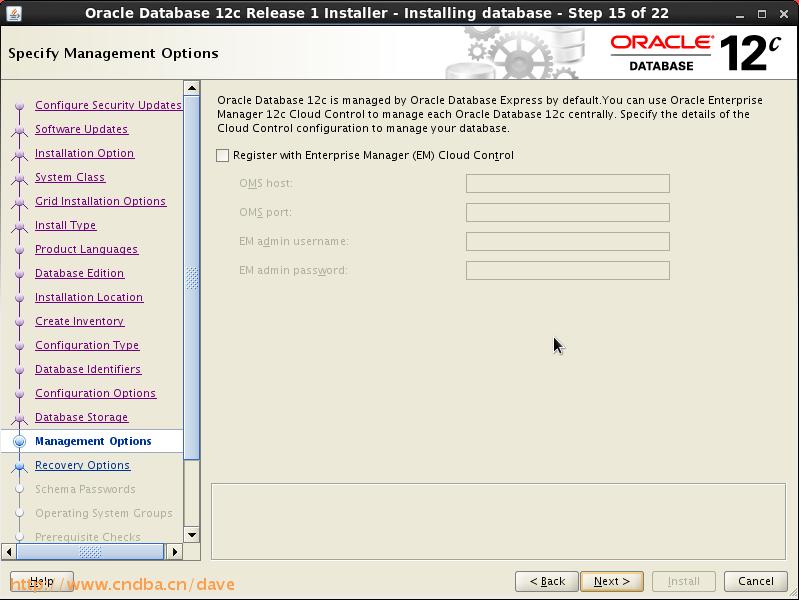The height and width of the screenshot is (600, 799).
Task: Click the Next button
Action: (x=611, y=581)
